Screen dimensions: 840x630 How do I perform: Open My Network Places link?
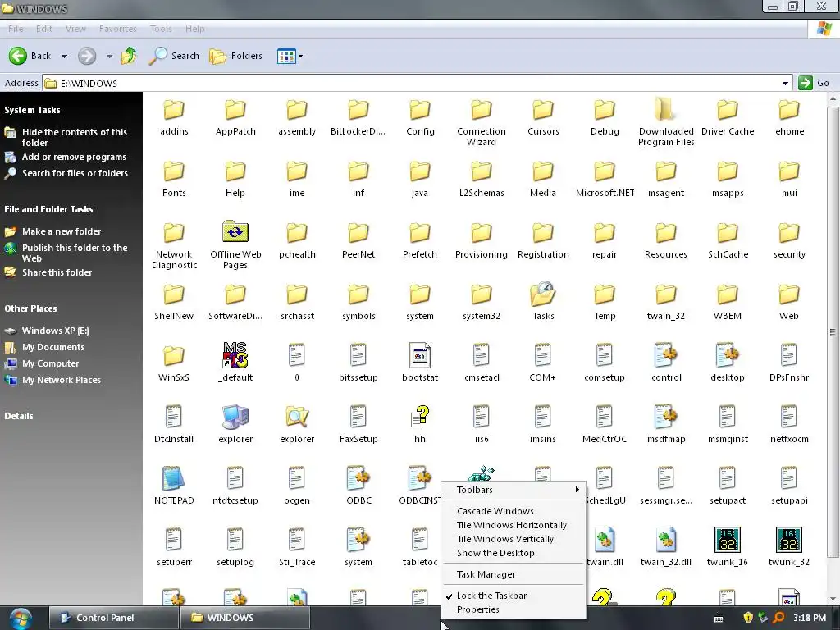point(61,380)
